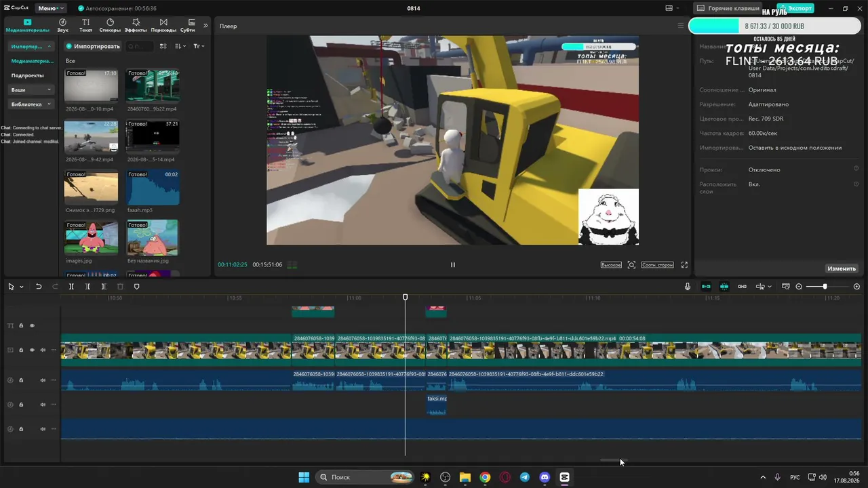This screenshot has height=488, width=868.
Task: Trim clip right of playhead
Action: click(104, 287)
